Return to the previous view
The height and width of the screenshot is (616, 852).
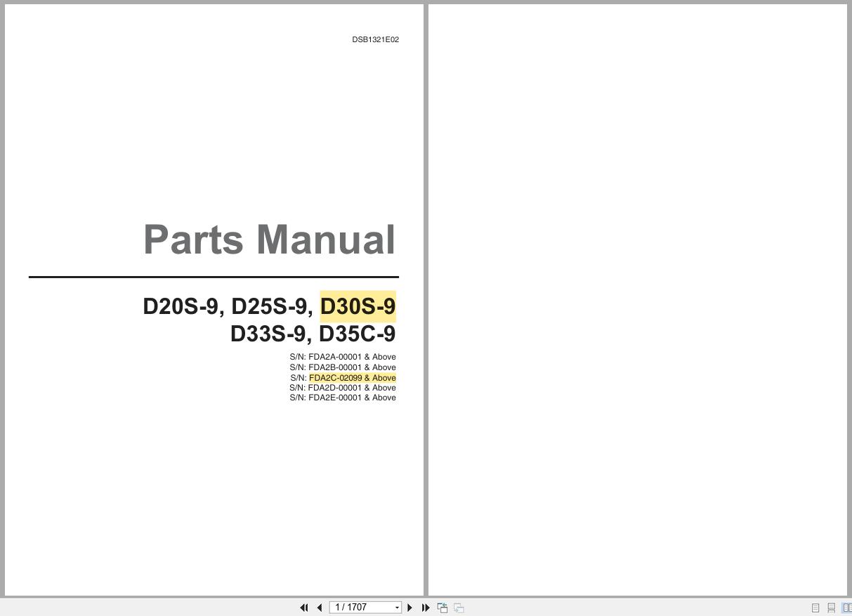click(443, 607)
